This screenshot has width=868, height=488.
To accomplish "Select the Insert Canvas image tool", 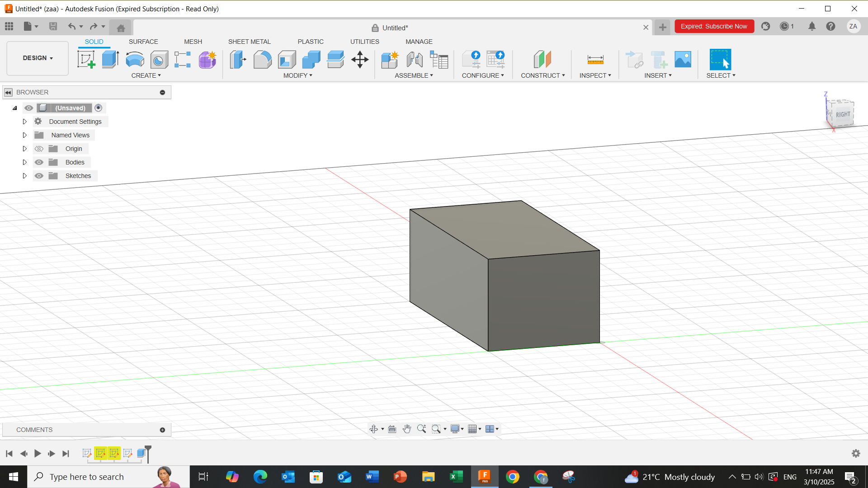I will pyautogui.click(x=683, y=59).
